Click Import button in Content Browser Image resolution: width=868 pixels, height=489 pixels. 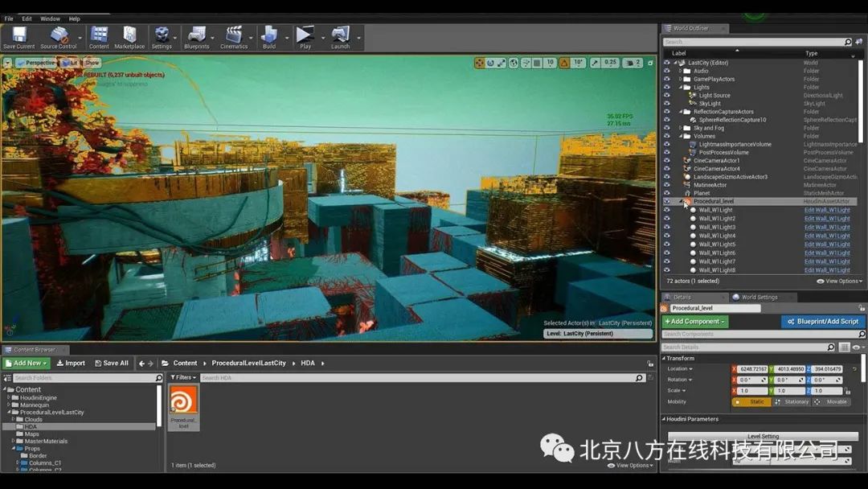click(71, 364)
